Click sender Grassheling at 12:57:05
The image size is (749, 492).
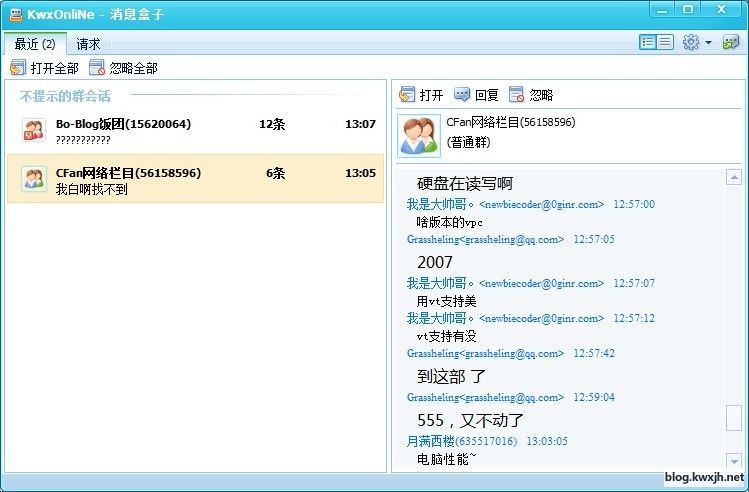coord(485,239)
